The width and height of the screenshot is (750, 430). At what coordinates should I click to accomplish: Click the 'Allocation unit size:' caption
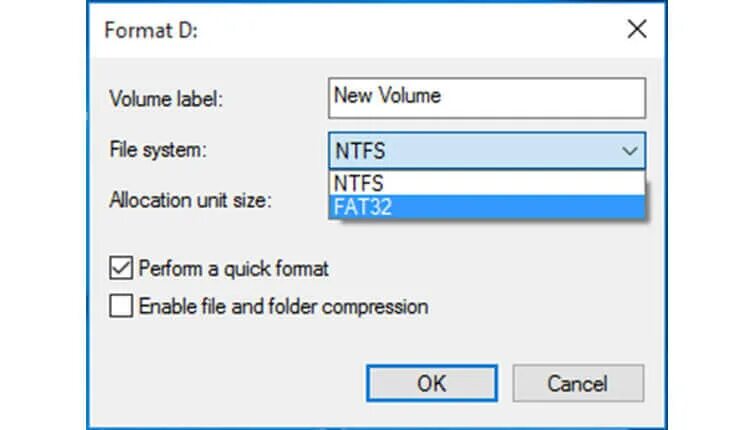[x=190, y=199]
